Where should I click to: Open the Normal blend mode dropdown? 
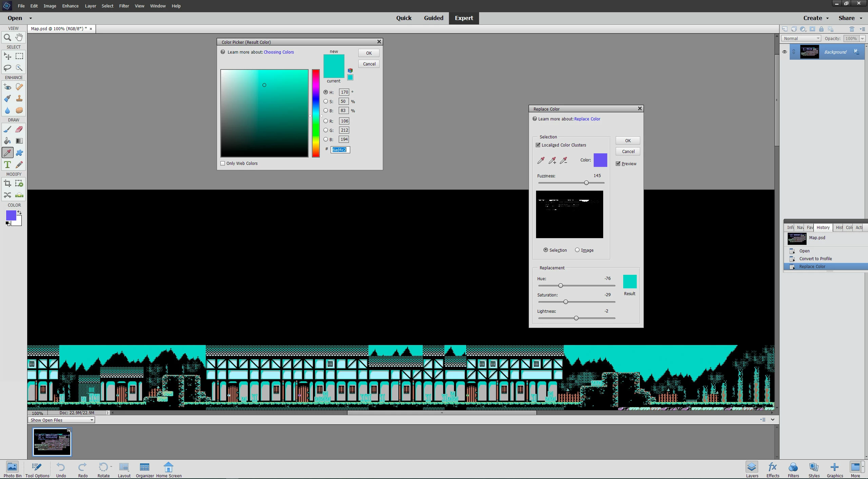click(x=802, y=38)
